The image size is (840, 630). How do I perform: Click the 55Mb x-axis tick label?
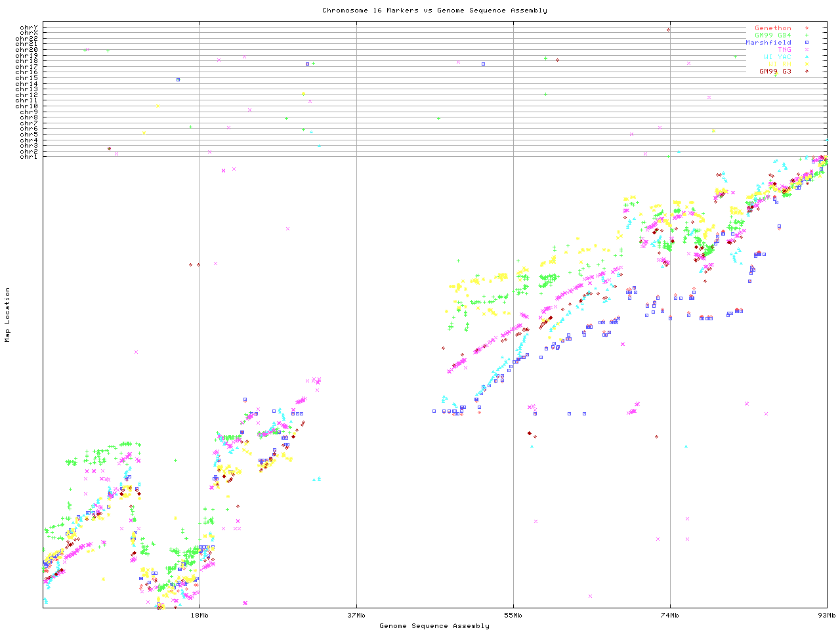click(x=513, y=615)
